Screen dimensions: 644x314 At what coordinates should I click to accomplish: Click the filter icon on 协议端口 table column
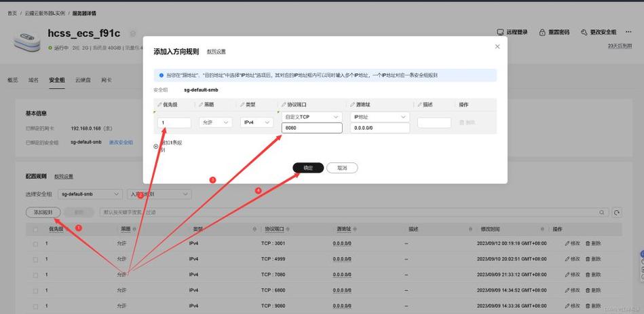coord(287,229)
